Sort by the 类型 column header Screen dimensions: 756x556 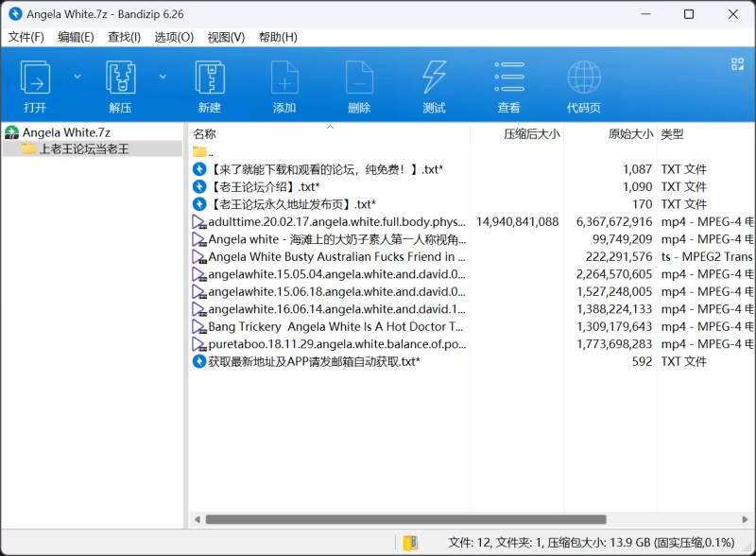(672, 133)
